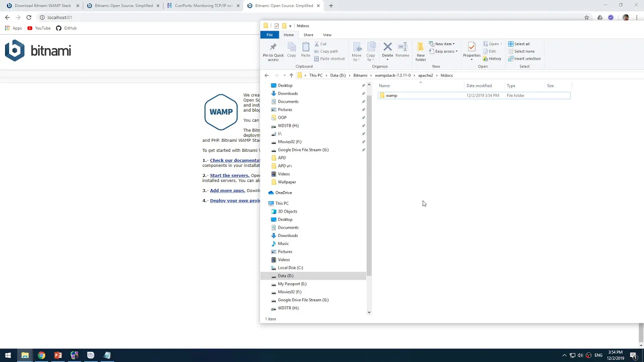
Task: Select 3D Objects under This PC
Action: coord(287,211)
